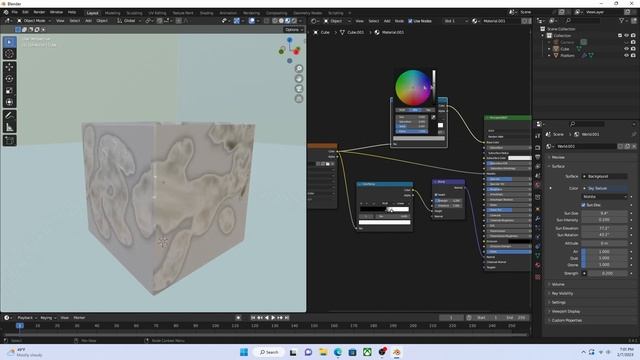The width and height of the screenshot is (640, 360).
Task: Select the Measure tool in viewport toolbar
Action: pos(9,127)
